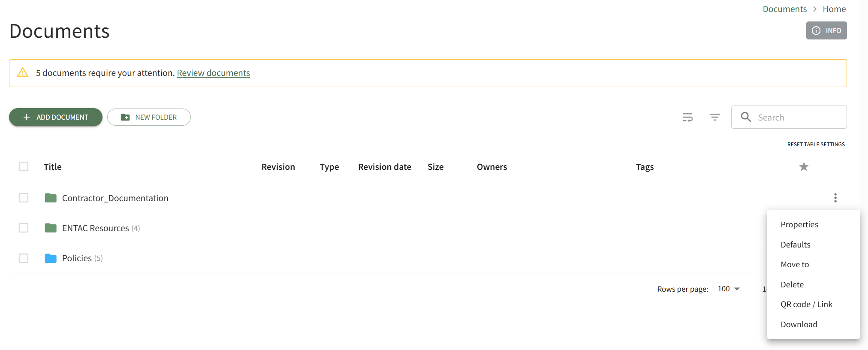Sort by Revision date column header
The image size is (868, 350).
pyautogui.click(x=385, y=167)
